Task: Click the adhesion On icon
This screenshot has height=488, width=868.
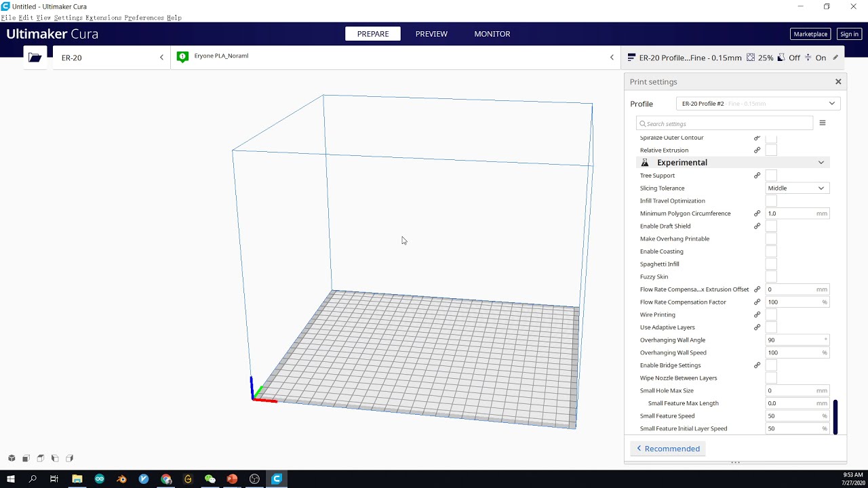Action: pyautogui.click(x=808, y=58)
